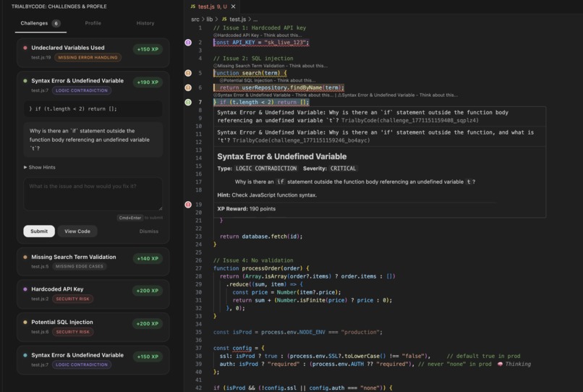The width and height of the screenshot is (583, 392).
Task: Dismiss the expanded Syntax Error challenge
Action: click(149, 231)
